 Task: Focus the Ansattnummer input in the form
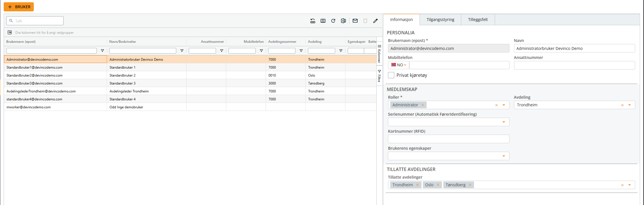click(574, 65)
